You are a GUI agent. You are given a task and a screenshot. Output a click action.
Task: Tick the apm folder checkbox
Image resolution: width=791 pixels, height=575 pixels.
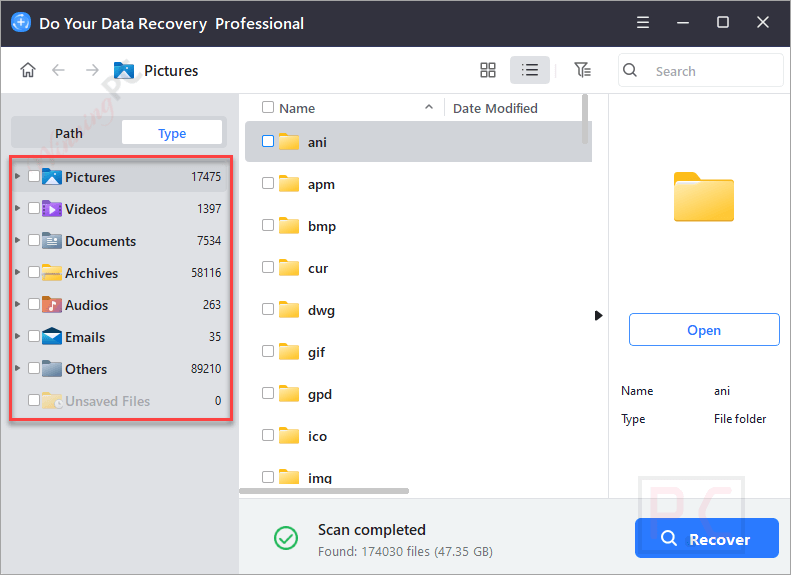click(268, 183)
